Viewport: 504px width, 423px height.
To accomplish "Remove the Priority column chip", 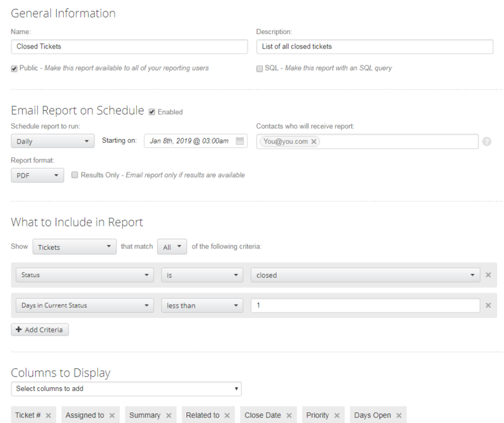I will tap(338, 415).
